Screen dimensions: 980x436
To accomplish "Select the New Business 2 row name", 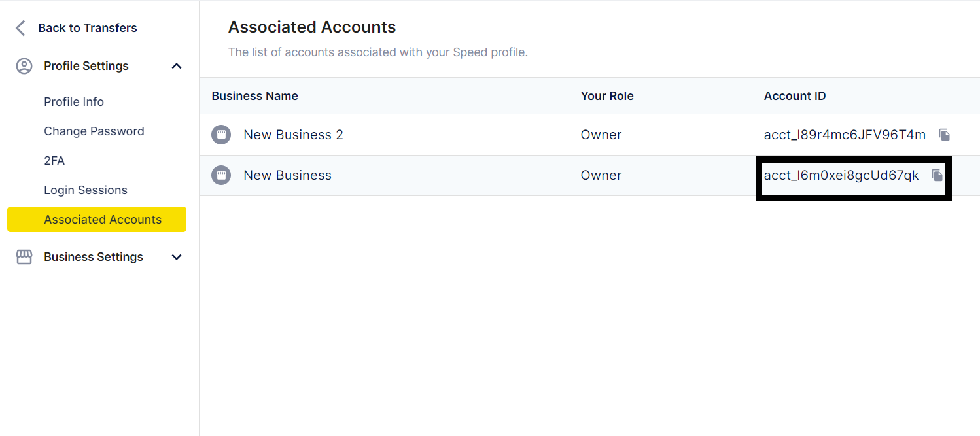I will click(293, 135).
